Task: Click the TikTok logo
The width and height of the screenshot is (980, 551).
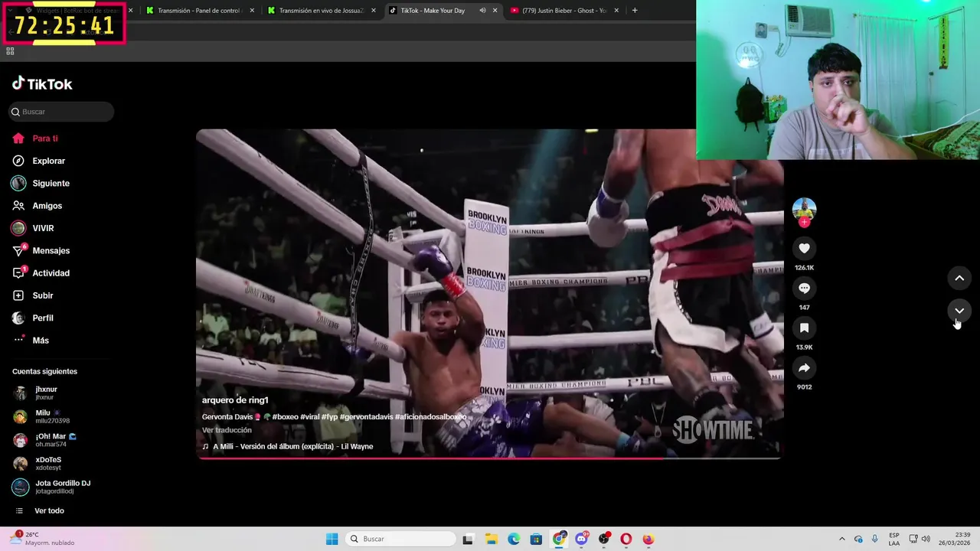Action: (x=42, y=84)
